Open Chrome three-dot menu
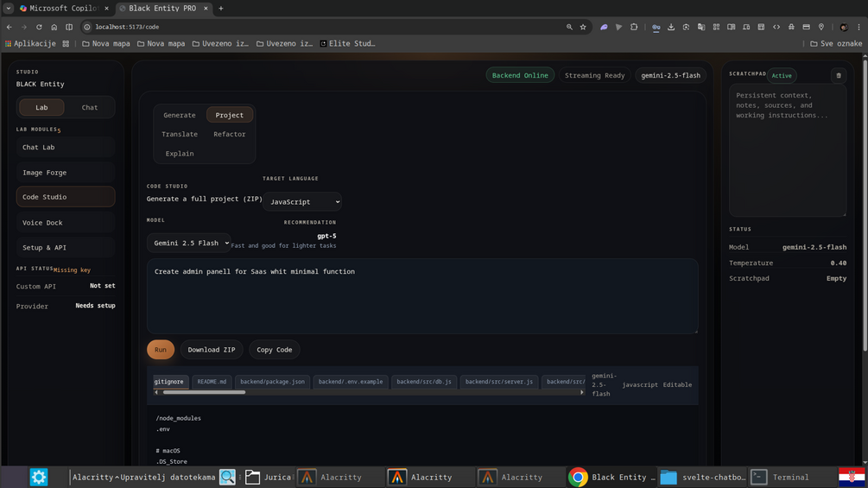 [x=858, y=27]
